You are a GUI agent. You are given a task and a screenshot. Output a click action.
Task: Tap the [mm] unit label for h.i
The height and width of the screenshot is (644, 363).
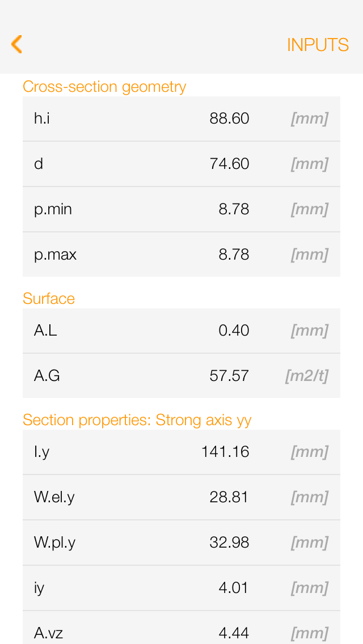(x=309, y=118)
